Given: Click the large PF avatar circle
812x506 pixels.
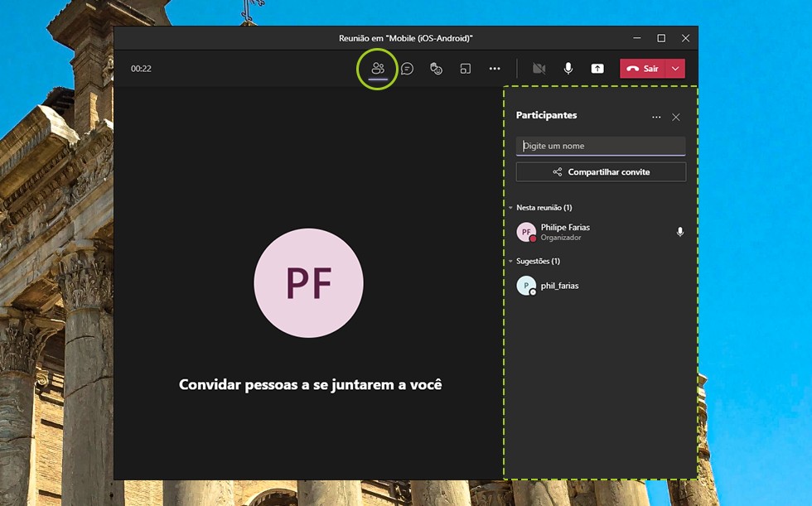Looking at the screenshot, I should click(x=308, y=283).
